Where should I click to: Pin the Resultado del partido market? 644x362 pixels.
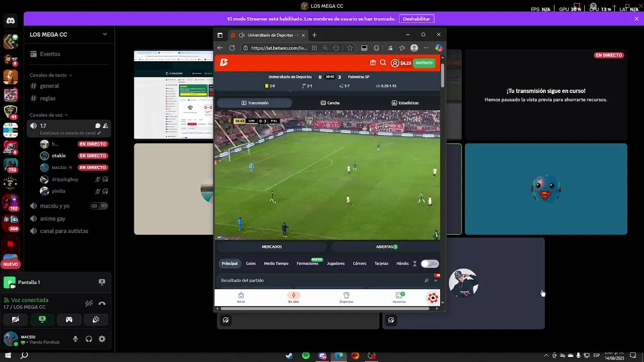tap(427, 281)
